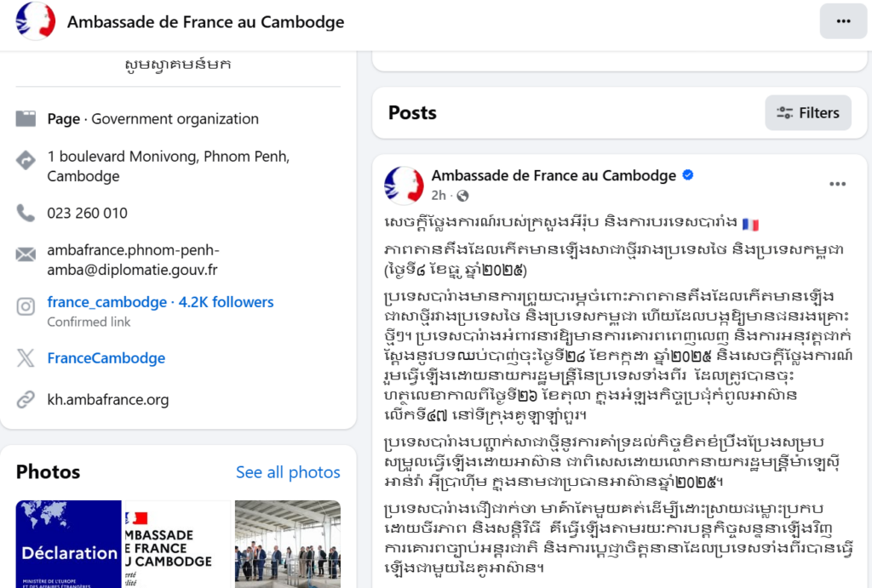
Task: Click the X (Twitter) icon
Action: (26, 358)
